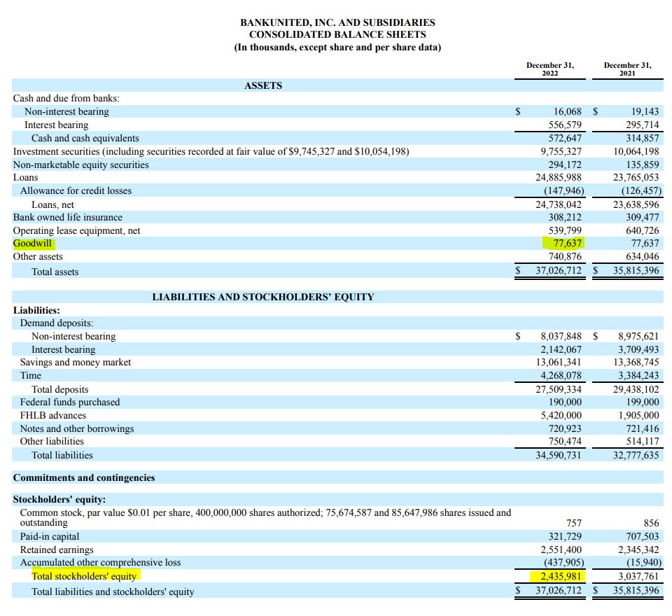Viewport: 672px width, 616px height.
Task: Select the highlighted 2,435,981 equity value
Action: click(561, 576)
